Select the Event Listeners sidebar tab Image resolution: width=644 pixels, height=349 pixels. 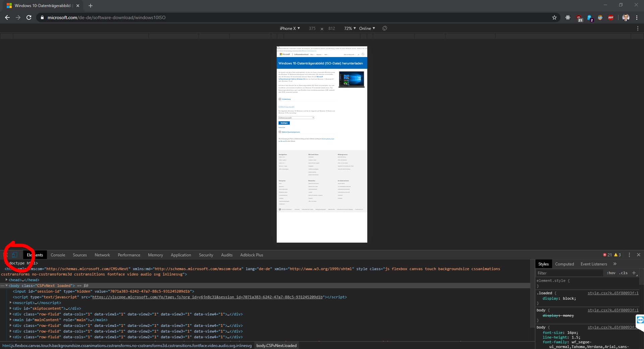point(594,264)
